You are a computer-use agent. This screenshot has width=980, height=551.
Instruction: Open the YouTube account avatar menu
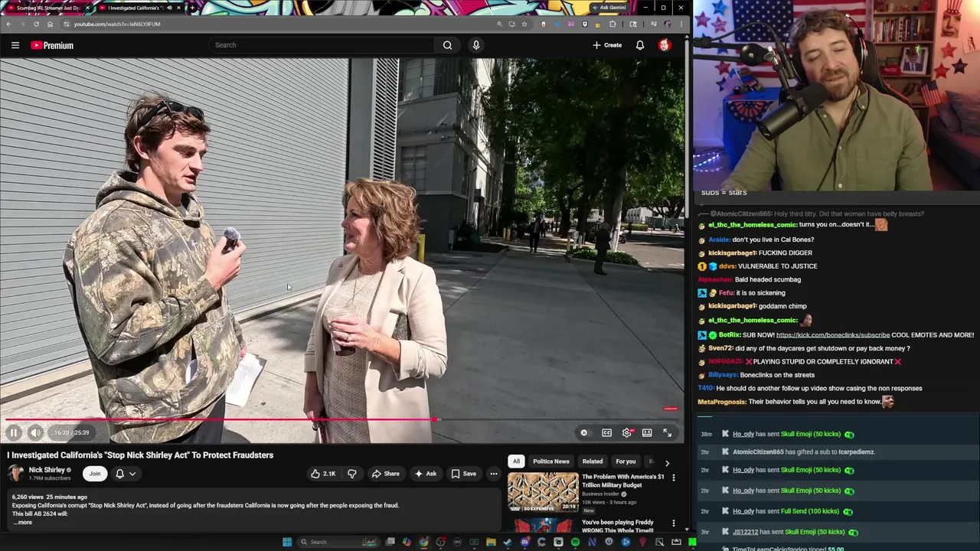[665, 45]
